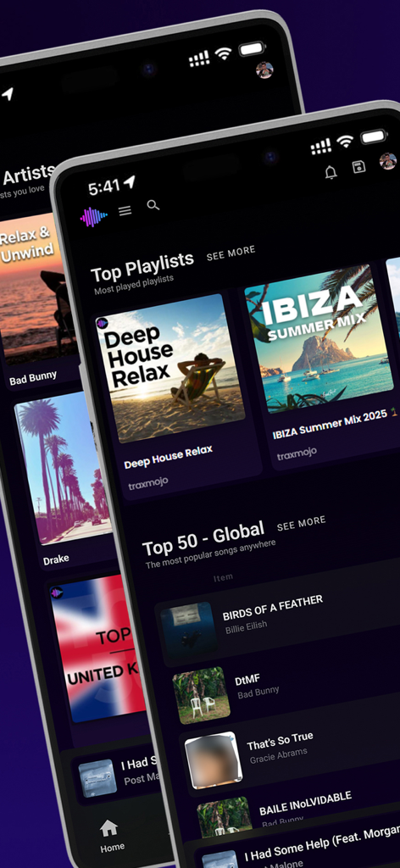The width and height of the screenshot is (400, 868).
Task: Select BIRDS OF A FEATHER track title
Action: (x=273, y=608)
